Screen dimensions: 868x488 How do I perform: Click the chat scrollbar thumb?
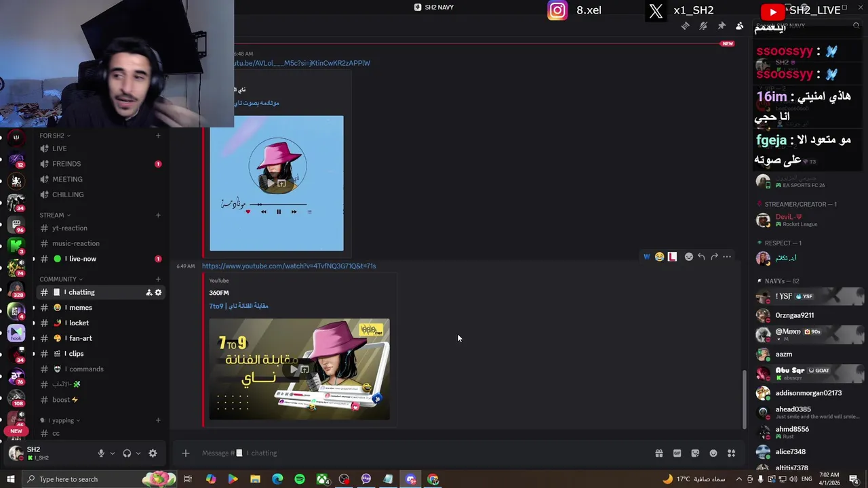(744, 399)
